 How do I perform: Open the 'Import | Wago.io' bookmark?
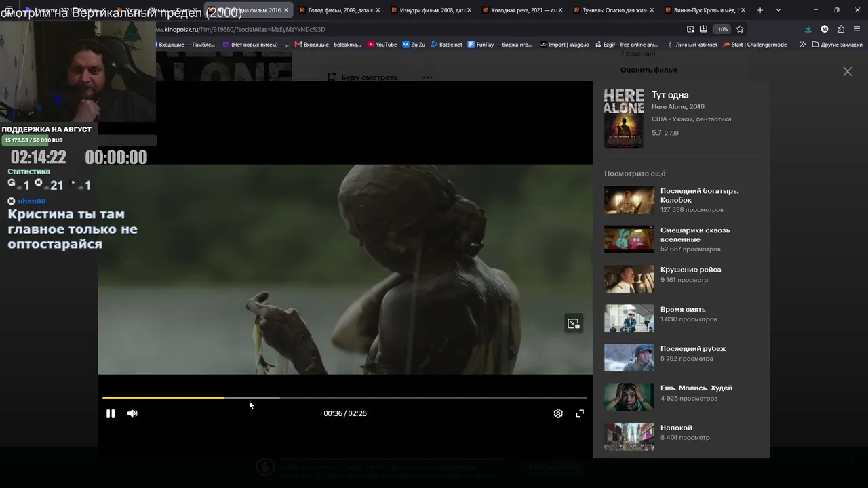click(564, 45)
